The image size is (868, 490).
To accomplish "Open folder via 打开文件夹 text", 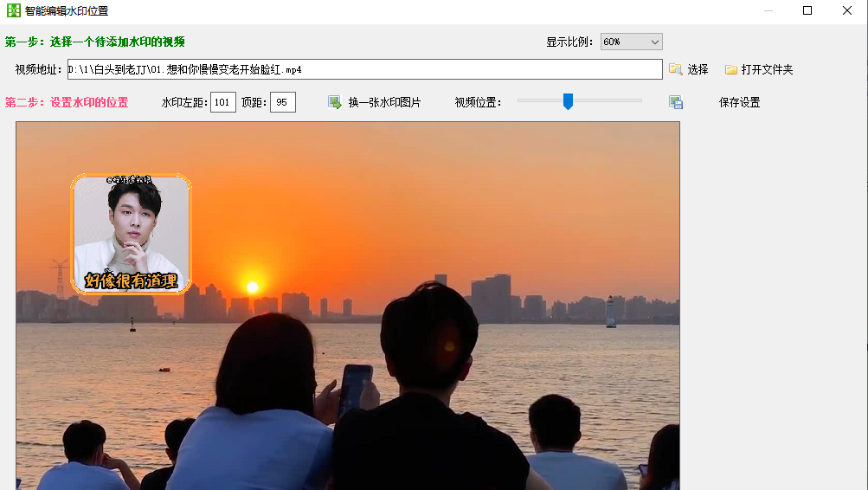I will point(768,69).
